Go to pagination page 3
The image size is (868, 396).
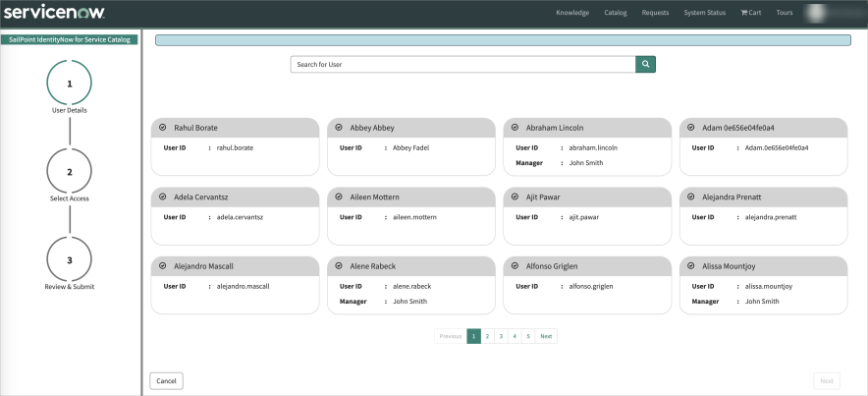(x=501, y=336)
